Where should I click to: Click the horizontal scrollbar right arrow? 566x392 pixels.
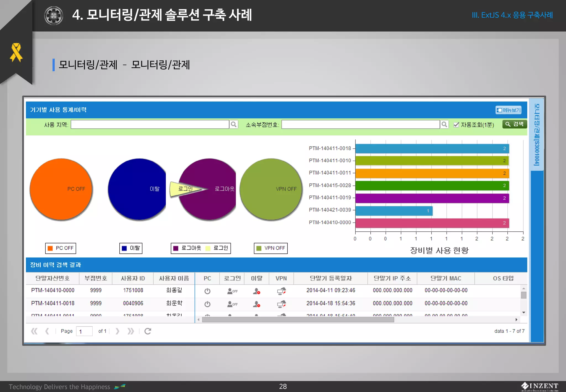tap(517, 320)
